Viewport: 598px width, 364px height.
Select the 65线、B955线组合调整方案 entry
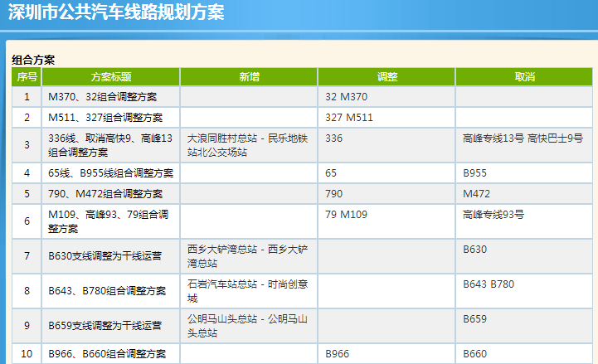point(110,173)
